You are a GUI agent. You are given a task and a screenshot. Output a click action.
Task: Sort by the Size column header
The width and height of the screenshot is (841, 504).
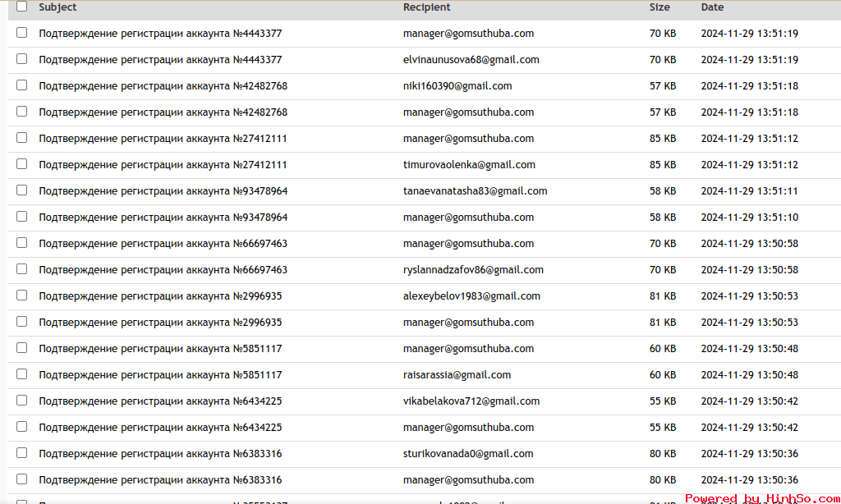click(659, 7)
